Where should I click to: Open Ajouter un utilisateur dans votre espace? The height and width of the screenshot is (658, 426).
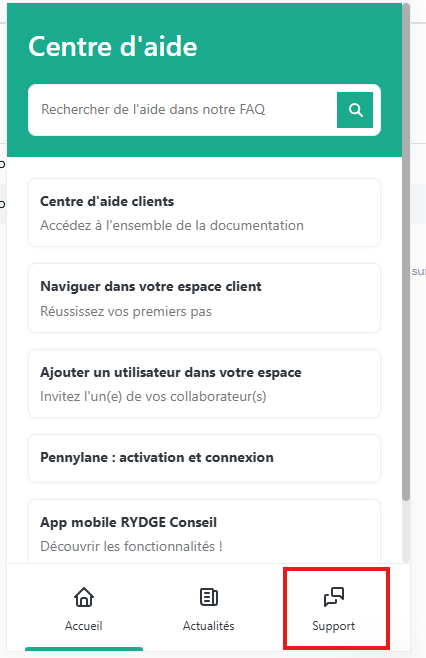pos(204,384)
